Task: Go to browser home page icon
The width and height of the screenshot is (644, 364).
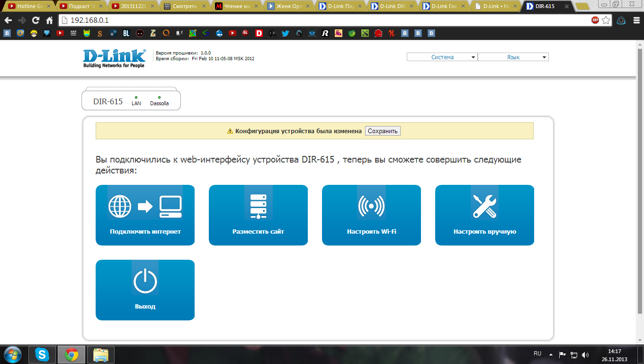Action: (49, 20)
